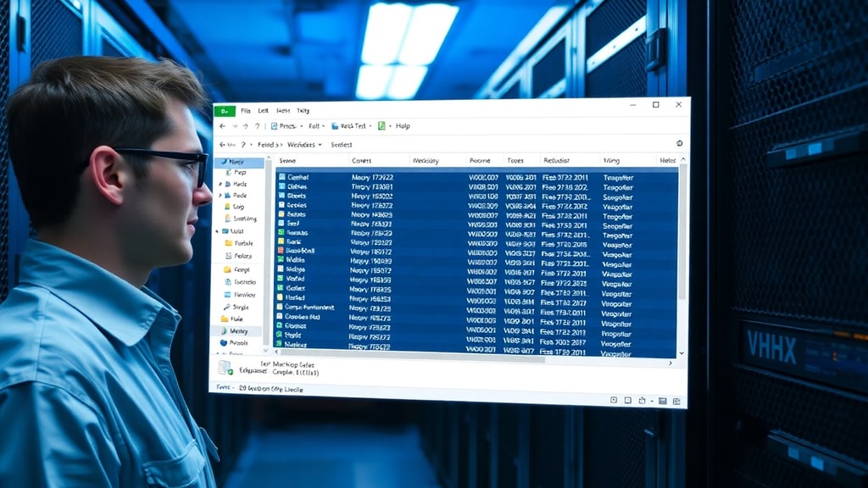Click the address row back arrow

click(x=223, y=145)
